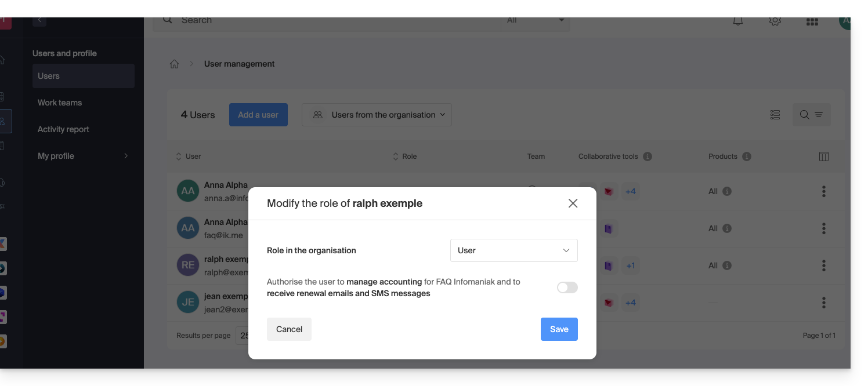Image resolution: width=868 pixels, height=386 pixels.
Task: Switch to list view display icon
Action: point(775,115)
